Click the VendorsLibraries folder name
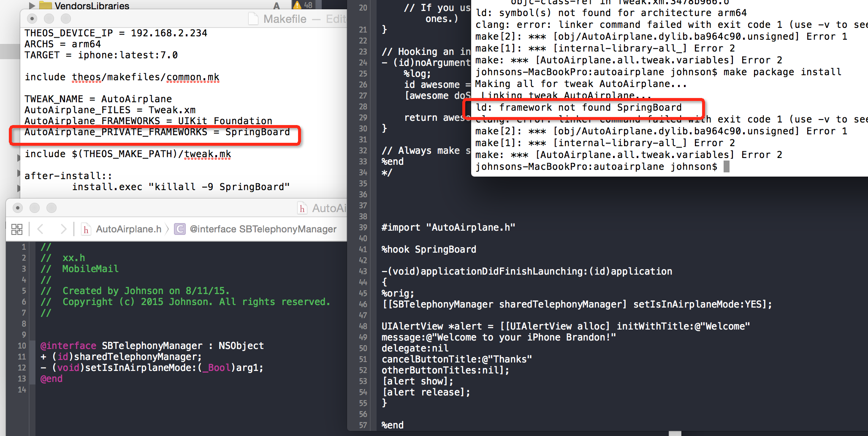Viewport: 868px width, 436px height. click(x=92, y=5)
